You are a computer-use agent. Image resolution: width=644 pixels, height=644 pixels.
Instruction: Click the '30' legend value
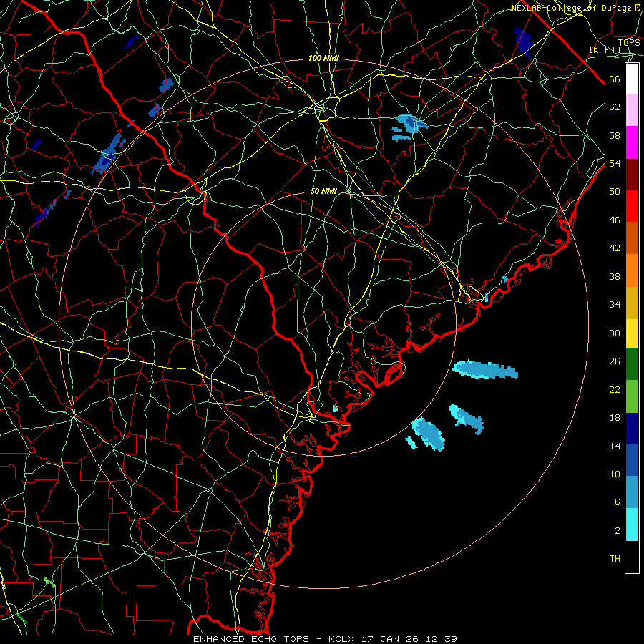pos(615,333)
